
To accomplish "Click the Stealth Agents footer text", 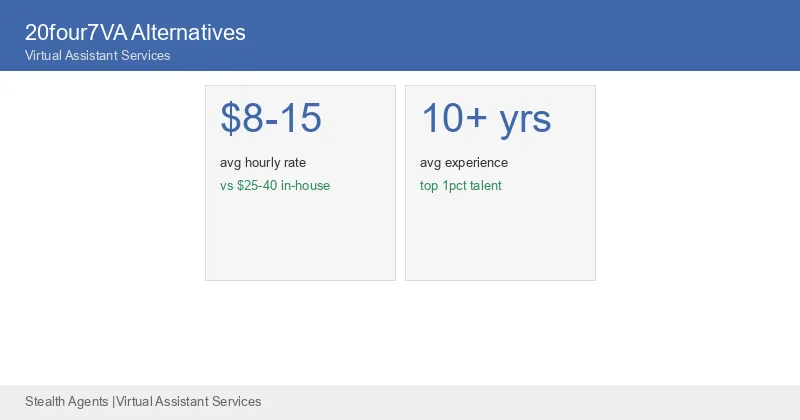I will 67,402.
